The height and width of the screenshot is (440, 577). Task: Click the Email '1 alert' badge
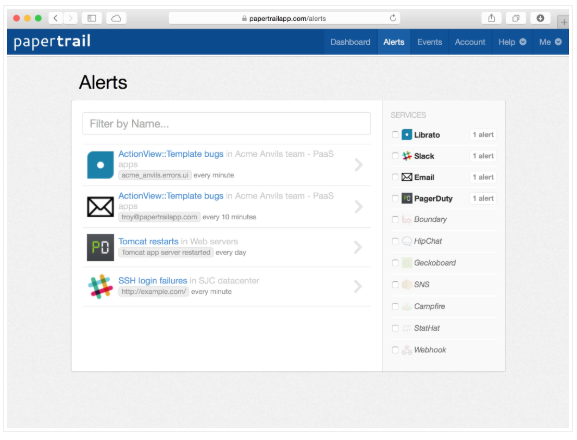(x=483, y=177)
